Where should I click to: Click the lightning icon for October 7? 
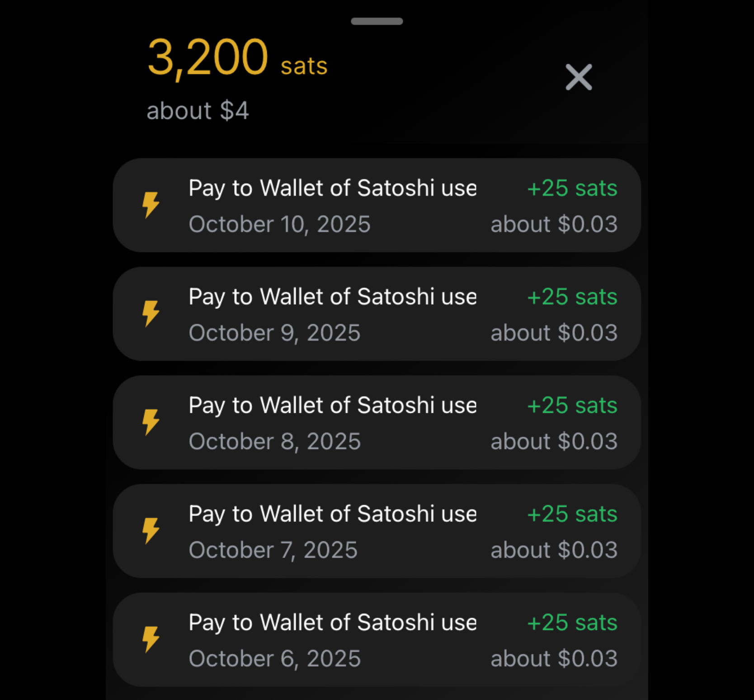[151, 530]
